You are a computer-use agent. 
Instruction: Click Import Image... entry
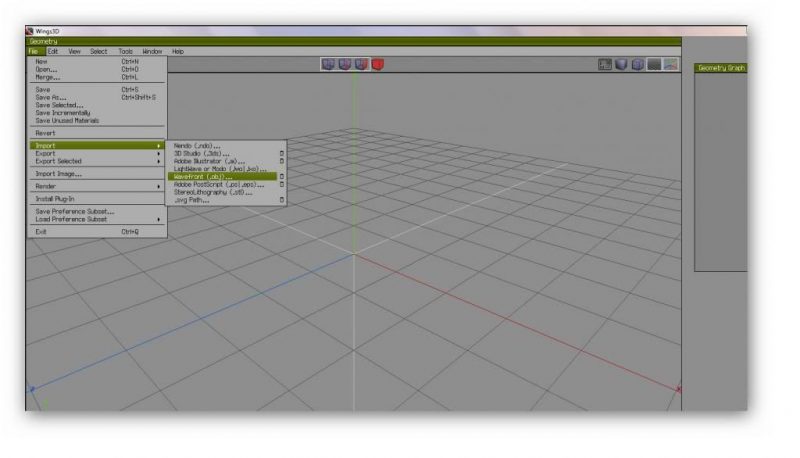pos(59,173)
